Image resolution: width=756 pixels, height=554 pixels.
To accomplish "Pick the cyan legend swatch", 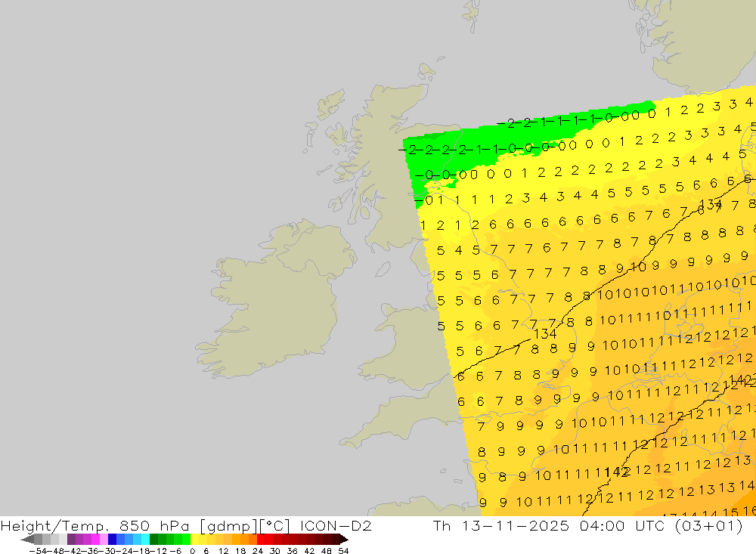I will point(145,540).
